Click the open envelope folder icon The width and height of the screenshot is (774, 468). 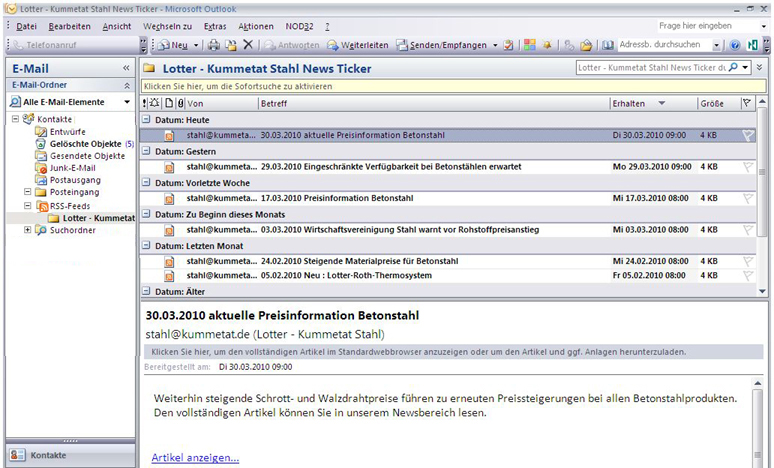586,45
